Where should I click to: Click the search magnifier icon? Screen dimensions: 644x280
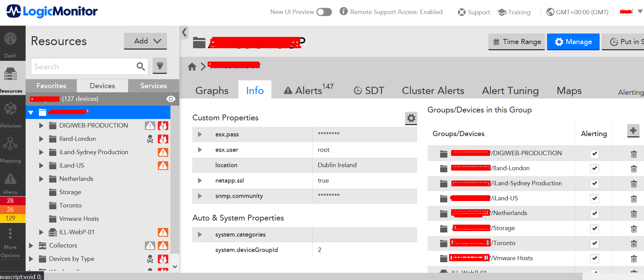(141, 66)
